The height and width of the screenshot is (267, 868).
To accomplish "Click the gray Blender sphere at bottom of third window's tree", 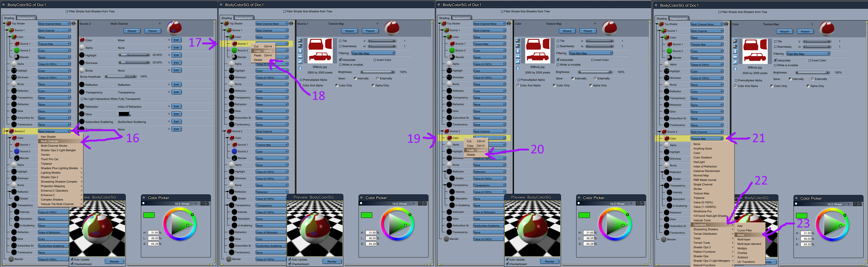I will pyautogui.click(x=446, y=239).
